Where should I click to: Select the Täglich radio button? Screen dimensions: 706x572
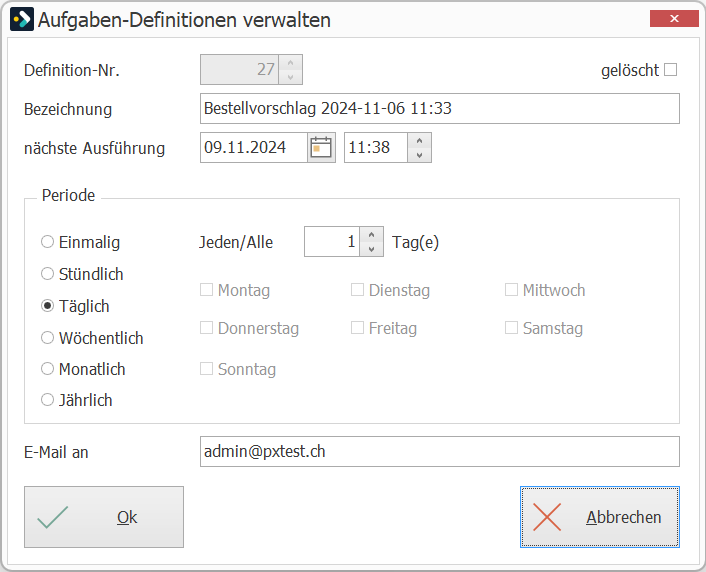pos(47,306)
